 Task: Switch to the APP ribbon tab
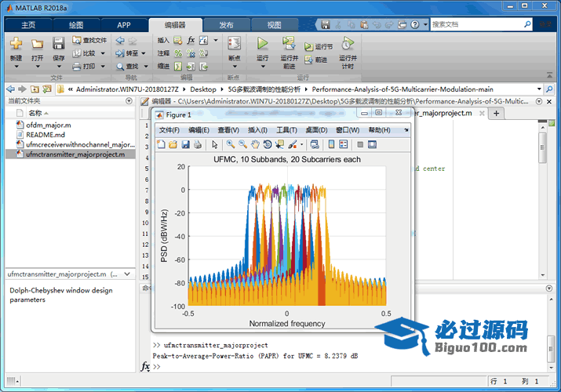(x=124, y=25)
